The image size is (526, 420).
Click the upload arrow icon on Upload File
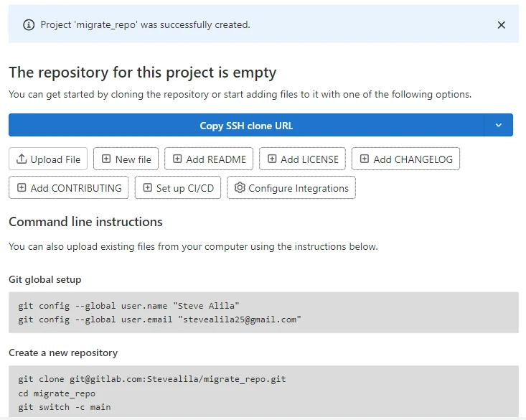coord(22,159)
